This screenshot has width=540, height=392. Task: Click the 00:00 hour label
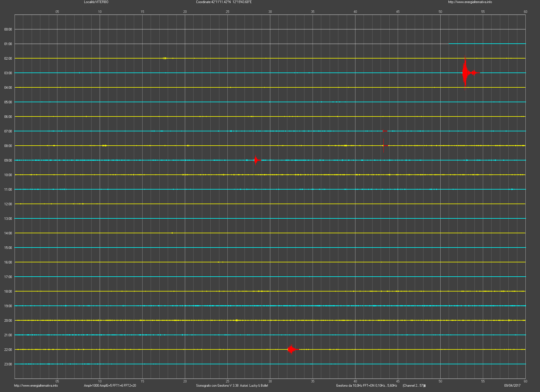pyautogui.click(x=8, y=29)
